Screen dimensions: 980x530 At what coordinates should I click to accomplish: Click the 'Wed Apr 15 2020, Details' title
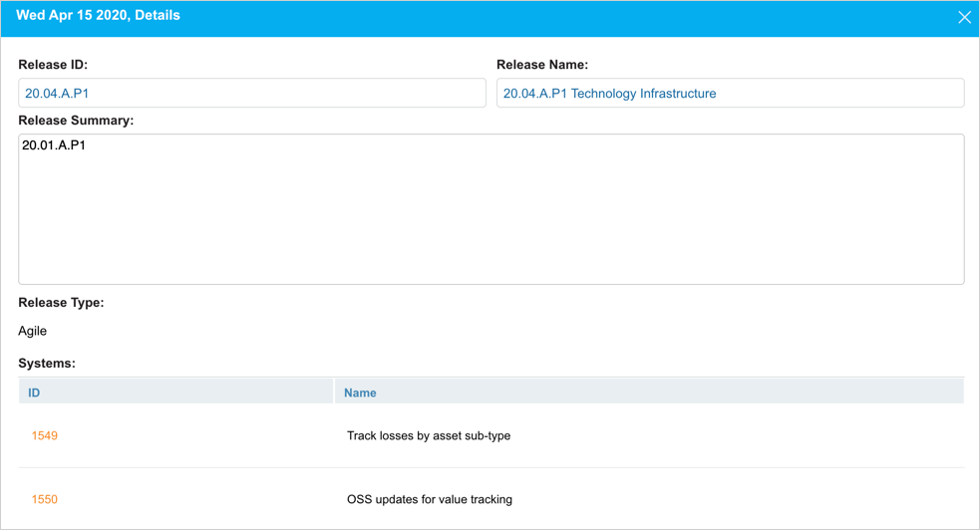98,16
